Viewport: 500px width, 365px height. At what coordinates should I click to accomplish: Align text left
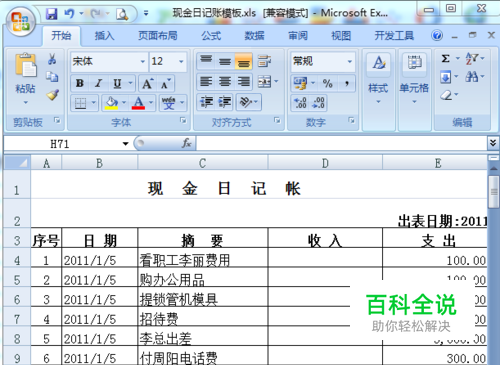point(206,82)
